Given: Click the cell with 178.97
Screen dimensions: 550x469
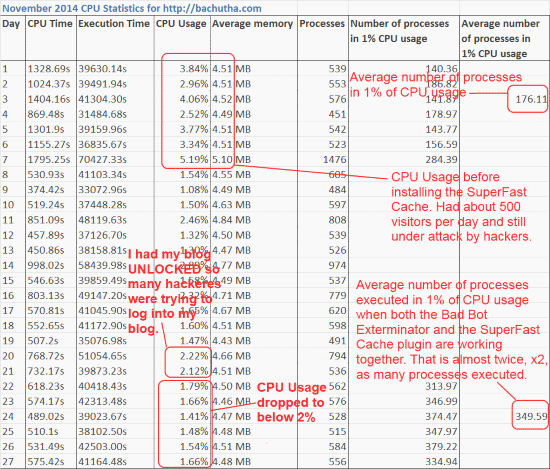Looking at the screenshot, I should [441, 114].
